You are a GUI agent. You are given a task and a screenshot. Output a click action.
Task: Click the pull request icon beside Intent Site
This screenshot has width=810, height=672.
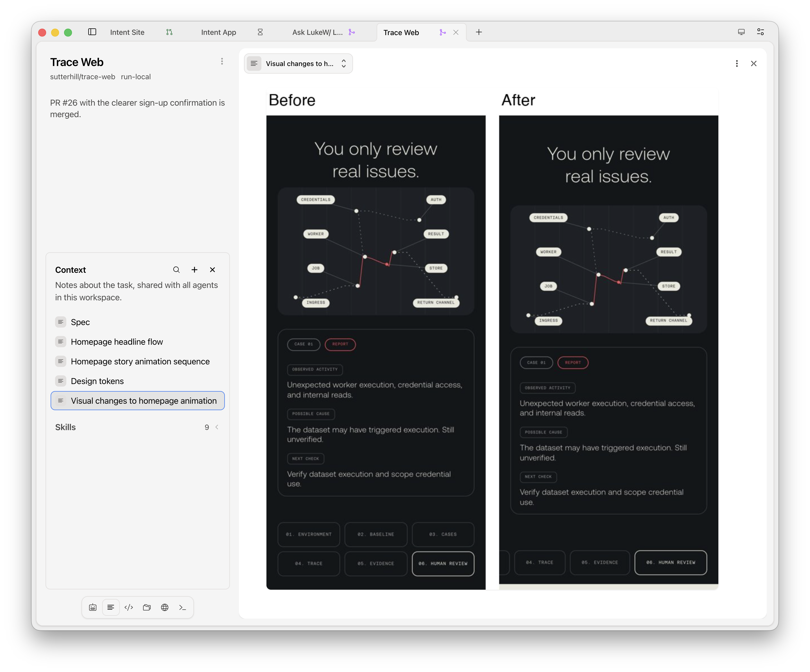(x=169, y=32)
